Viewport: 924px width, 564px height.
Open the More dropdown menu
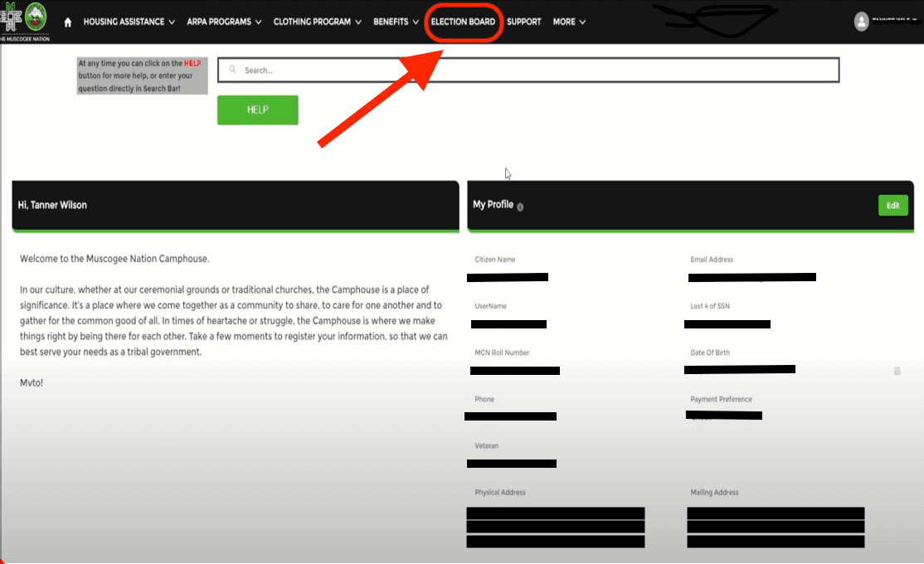[569, 22]
